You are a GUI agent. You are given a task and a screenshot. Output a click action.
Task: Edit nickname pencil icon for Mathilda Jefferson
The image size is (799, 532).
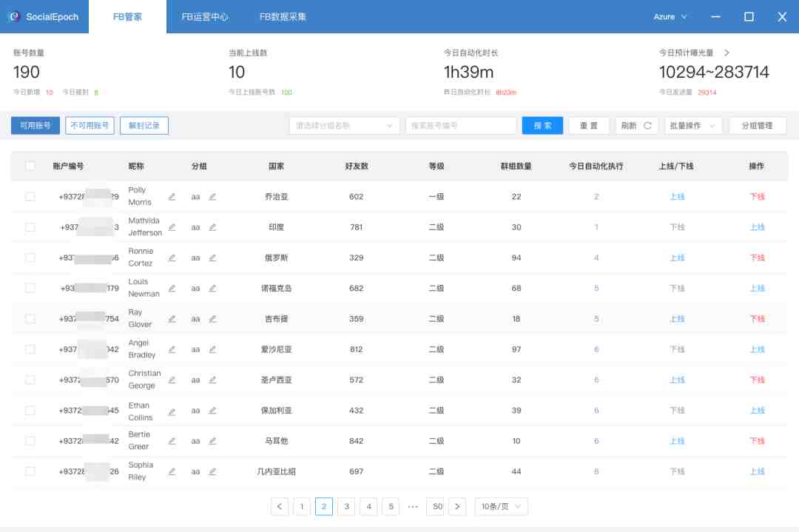tap(172, 227)
